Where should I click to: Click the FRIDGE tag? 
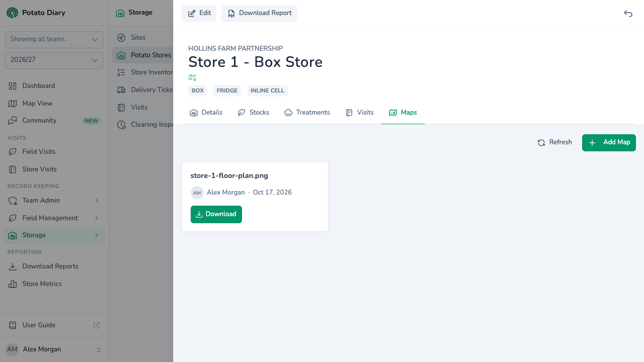point(227,91)
